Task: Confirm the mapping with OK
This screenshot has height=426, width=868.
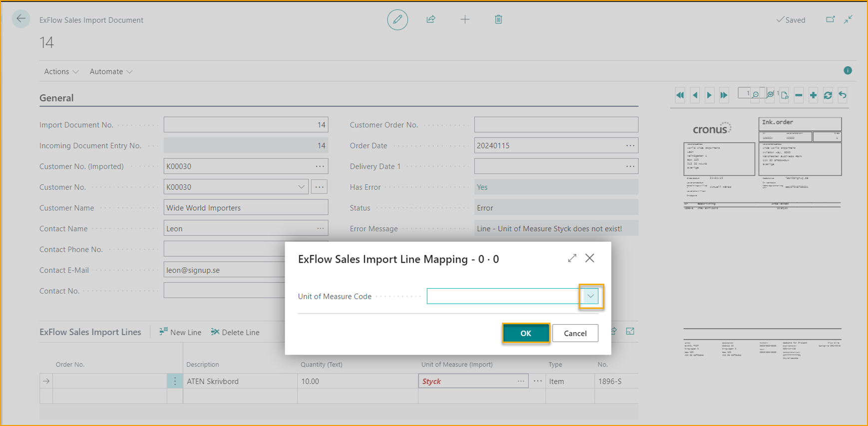Action: pos(526,333)
